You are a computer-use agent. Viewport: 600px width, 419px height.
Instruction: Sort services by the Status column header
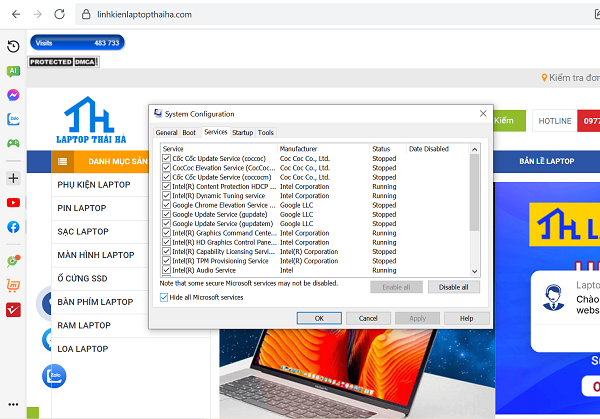pyautogui.click(x=381, y=148)
